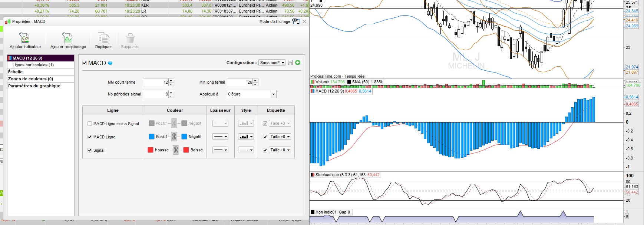Increase Nb périodes signal with up arrow
This screenshot has width=644, height=225.
[171, 92]
